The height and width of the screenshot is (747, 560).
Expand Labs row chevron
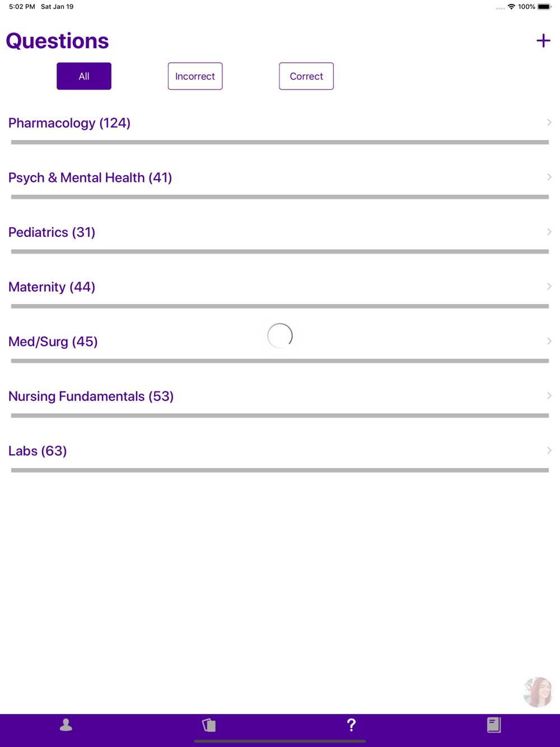[549, 450]
